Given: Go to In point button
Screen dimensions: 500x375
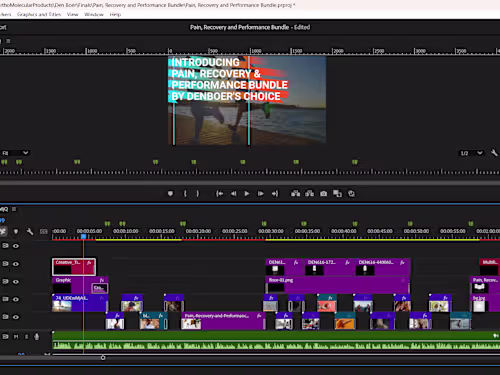Looking at the screenshot, I should coord(219,194).
